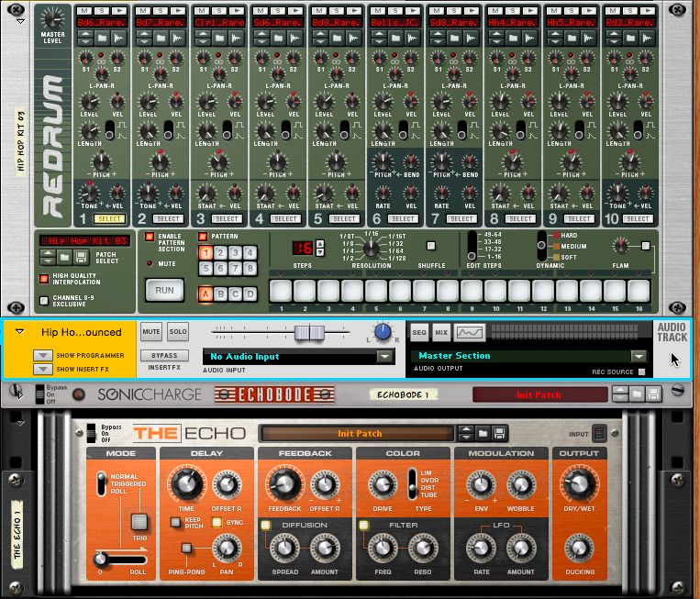Mute drum channel 1 with M button
The width and height of the screenshot is (700, 599).
coord(84,10)
